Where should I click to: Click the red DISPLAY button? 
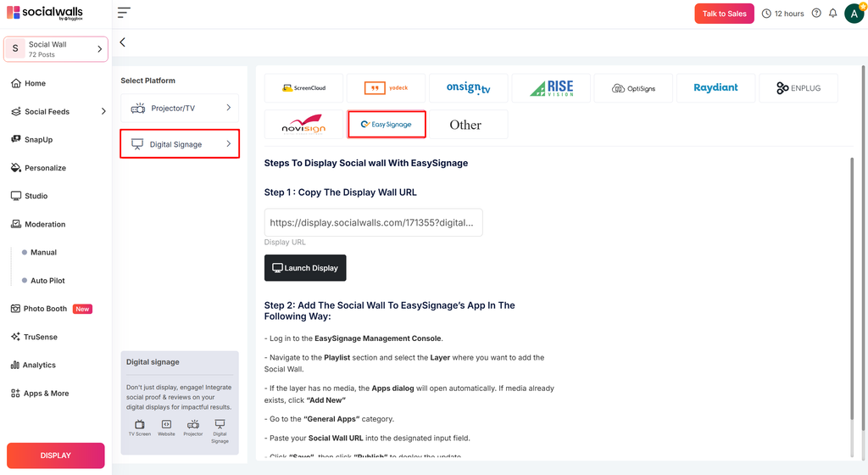pyautogui.click(x=55, y=455)
